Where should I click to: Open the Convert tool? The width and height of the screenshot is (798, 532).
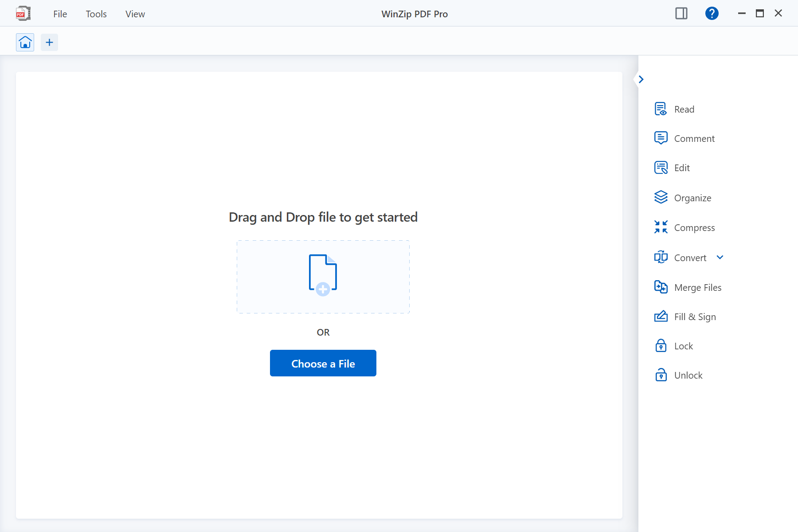(x=681, y=258)
